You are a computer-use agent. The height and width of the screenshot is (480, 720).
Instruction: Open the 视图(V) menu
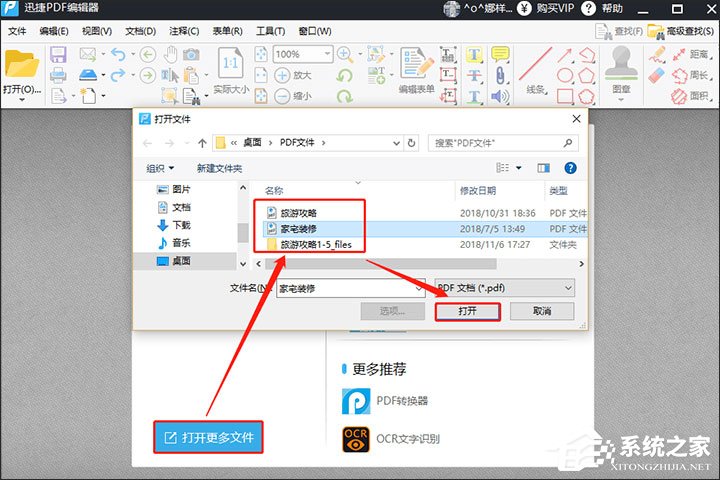(x=97, y=31)
